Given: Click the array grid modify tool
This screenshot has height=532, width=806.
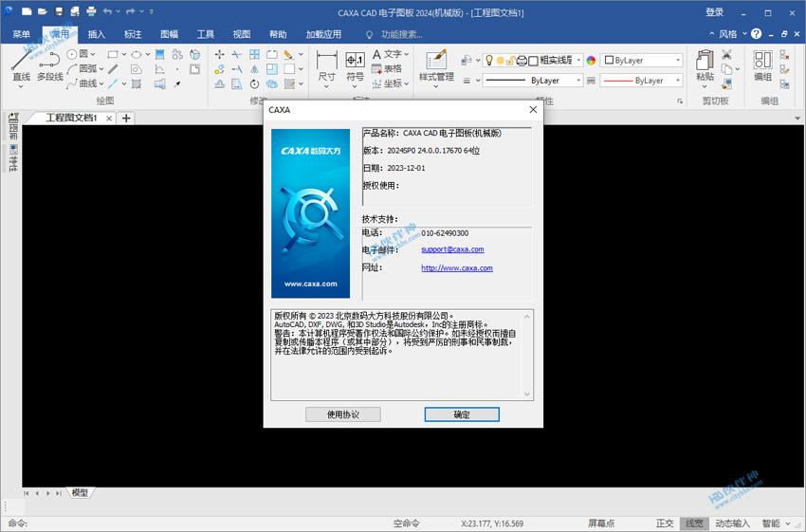Looking at the screenshot, I should tap(254, 54).
